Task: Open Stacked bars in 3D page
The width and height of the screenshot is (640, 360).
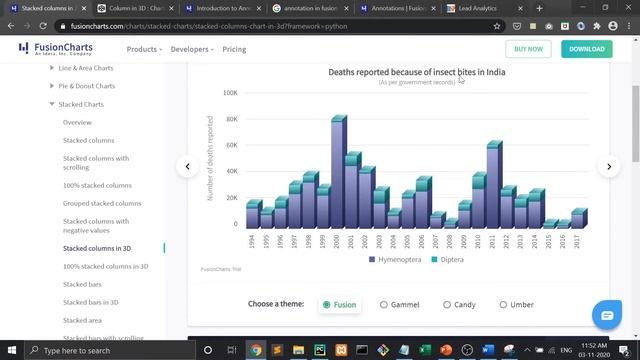Action: tap(91, 302)
